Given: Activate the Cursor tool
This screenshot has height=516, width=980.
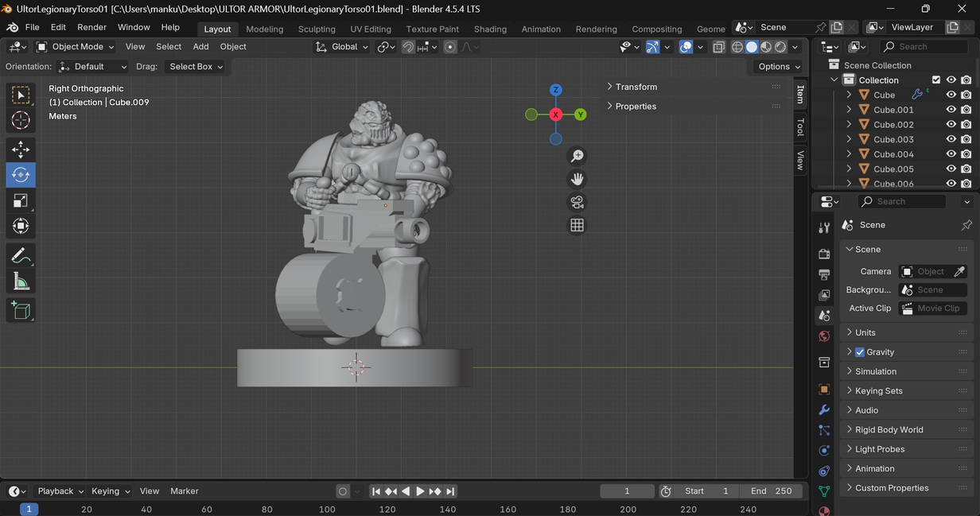Looking at the screenshot, I should coord(21,121).
